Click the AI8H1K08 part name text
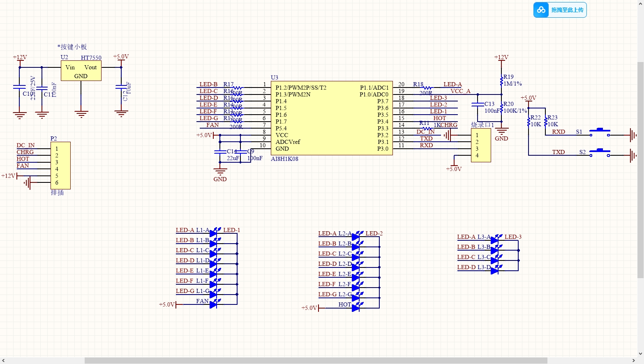 tap(284, 159)
